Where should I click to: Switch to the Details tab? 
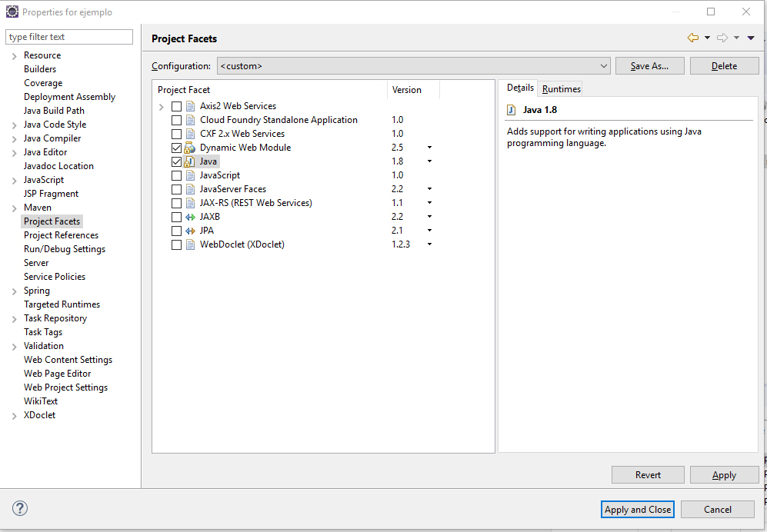(x=519, y=88)
